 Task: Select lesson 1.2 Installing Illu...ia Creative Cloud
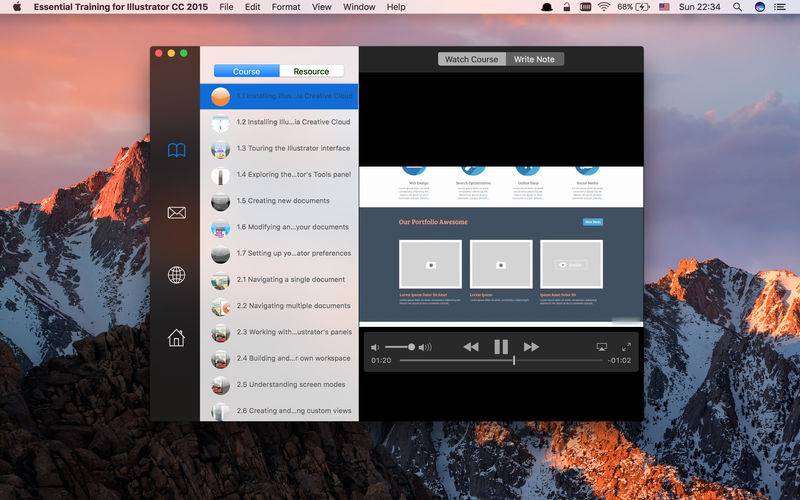point(279,122)
